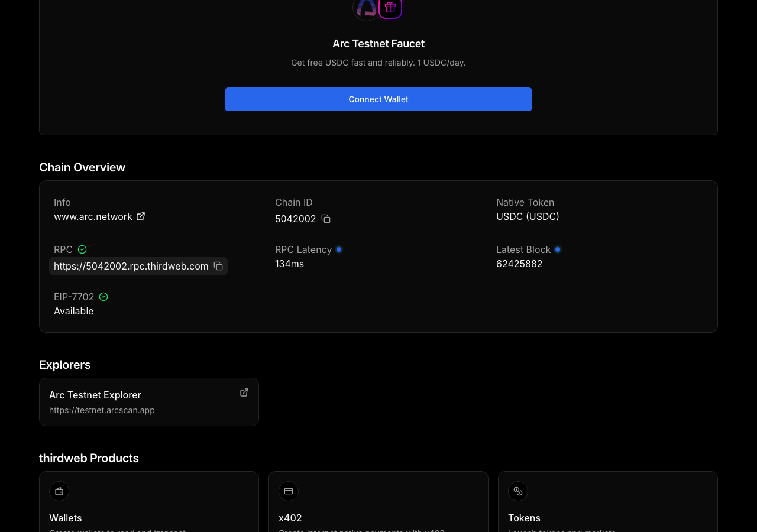The image size is (757, 532).
Task: Click the RPC latency value 134ms
Action: 289,264
